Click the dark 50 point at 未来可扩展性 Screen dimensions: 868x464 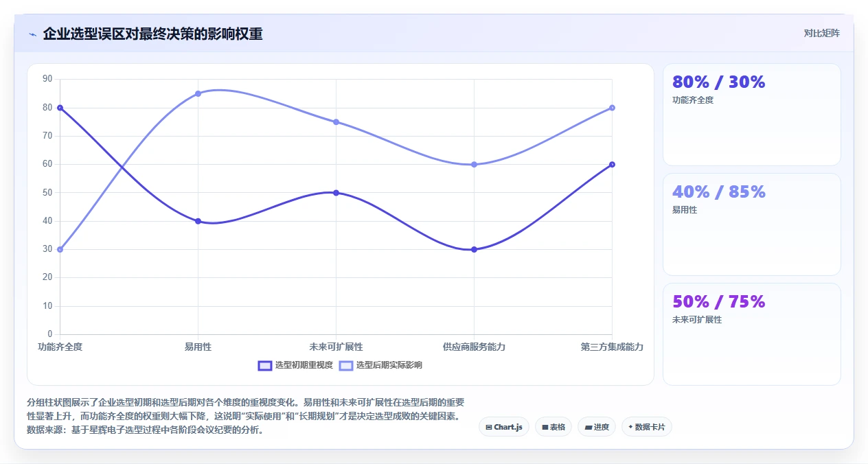(336, 193)
